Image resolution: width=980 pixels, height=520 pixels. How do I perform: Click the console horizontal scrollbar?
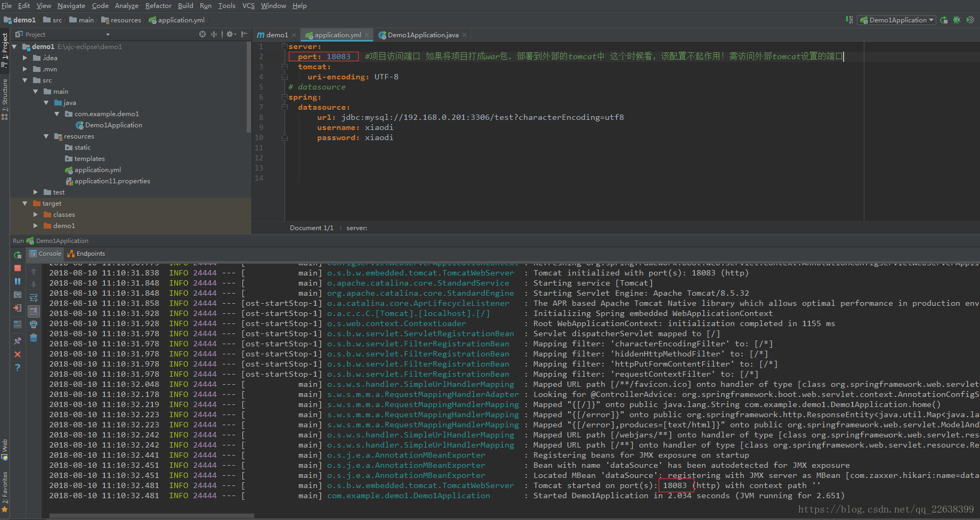[x=152, y=515]
